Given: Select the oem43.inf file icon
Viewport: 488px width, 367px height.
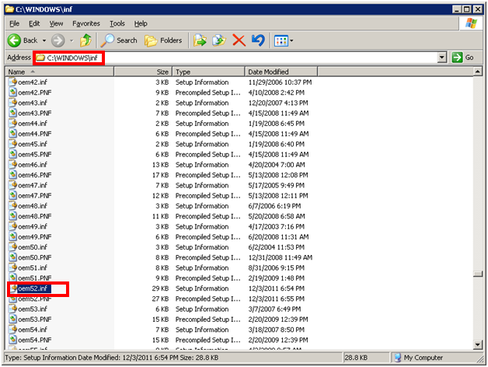Looking at the screenshot, I should pyautogui.click(x=13, y=102).
